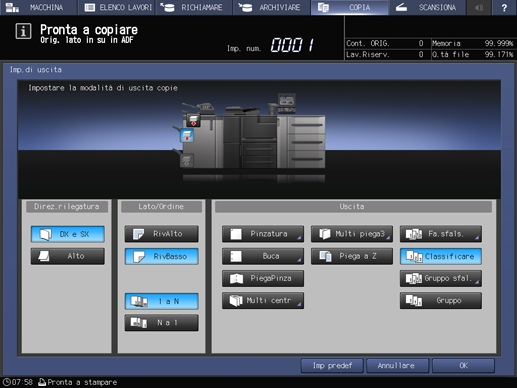This screenshot has width=517, height=388.
Task: Open the RICHIAMARE tab
Action: 194,7
